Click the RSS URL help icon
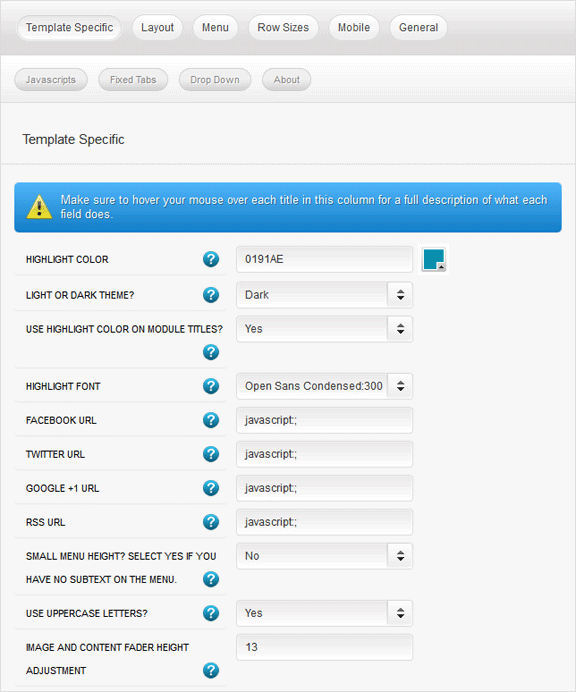Viewport: 576px width, 692px height. coord(211,522)
